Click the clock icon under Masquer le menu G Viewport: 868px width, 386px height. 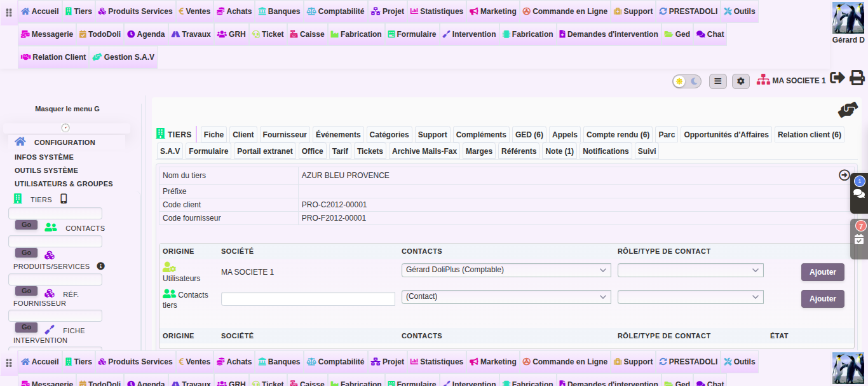click(65, 128)
